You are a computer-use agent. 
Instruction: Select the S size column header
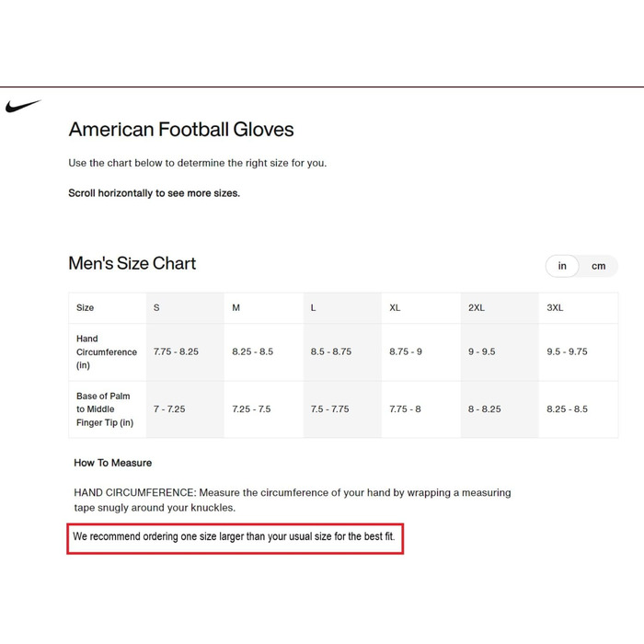[185, 307]
